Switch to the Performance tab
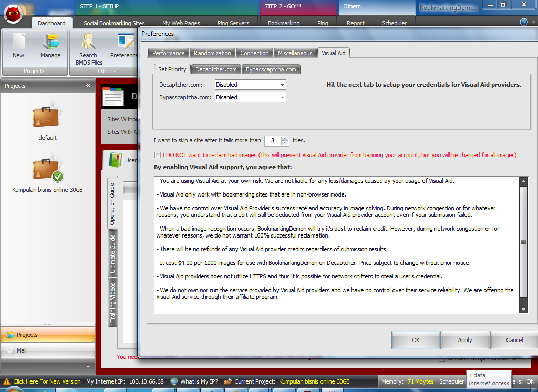 169,53
